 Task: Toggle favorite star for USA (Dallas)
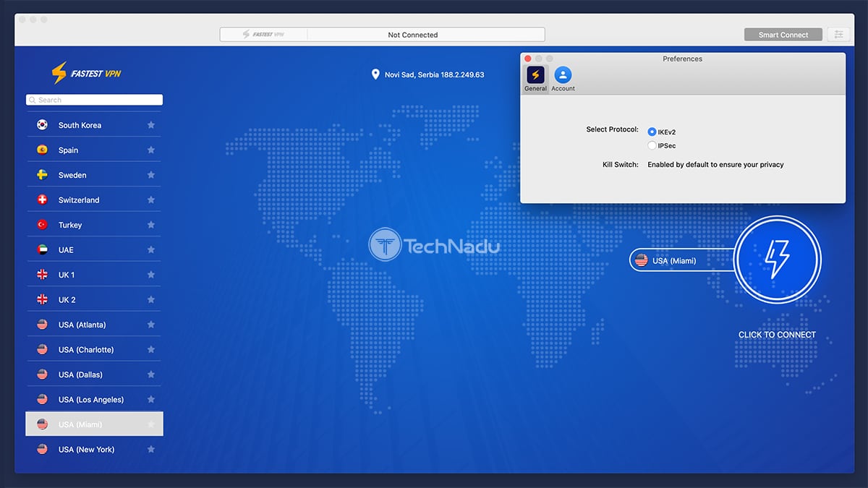tap(151, 374)
